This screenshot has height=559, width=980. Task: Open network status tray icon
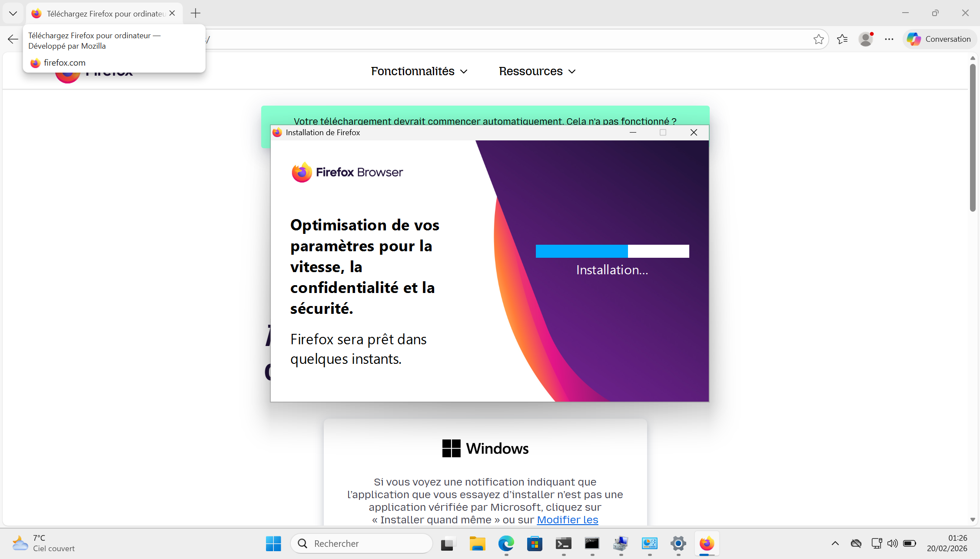pyautogui.click(x=877, y=543)
